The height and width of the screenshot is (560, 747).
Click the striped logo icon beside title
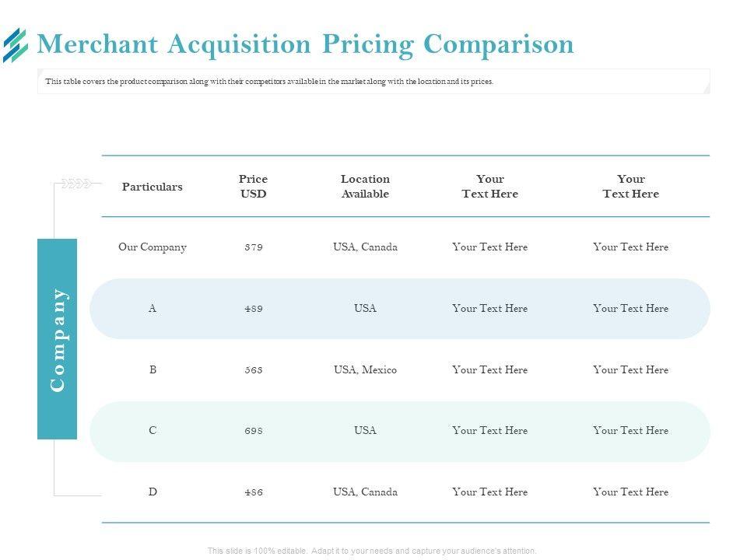(15, 45)
